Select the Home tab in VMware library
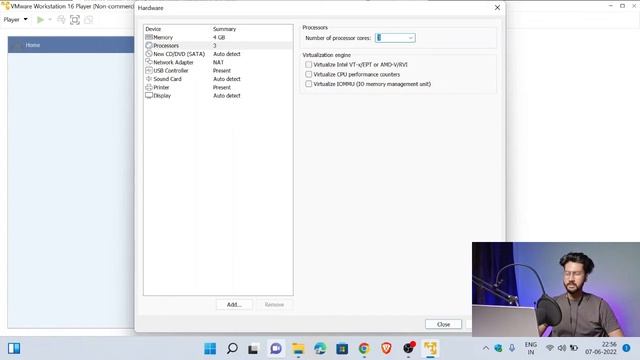Image resolution: width=640 pixels, height=360 pixels. coord(71,45)
